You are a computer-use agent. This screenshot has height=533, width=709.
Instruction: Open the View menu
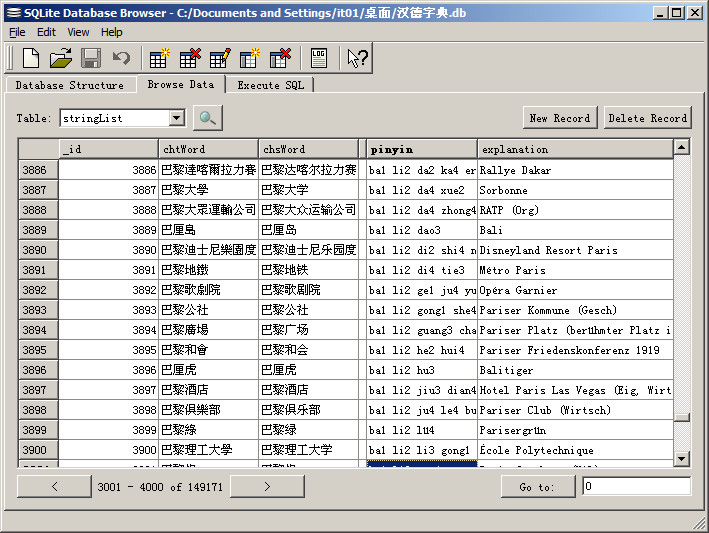78,32
